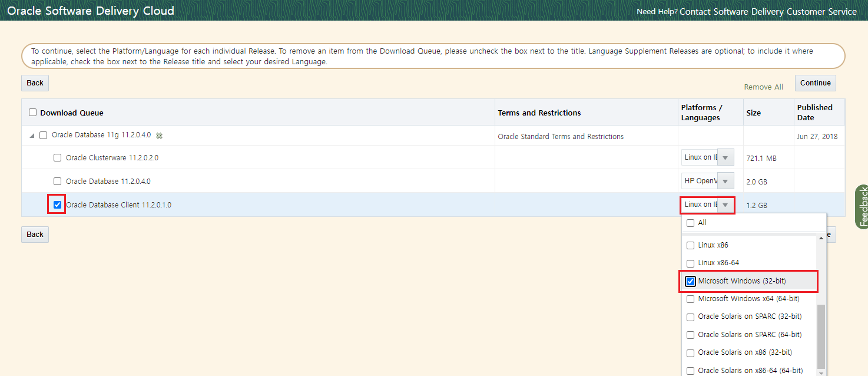Check the All platforms checkbox
This screenshot has width=868, height=376.
click(690, 223)
